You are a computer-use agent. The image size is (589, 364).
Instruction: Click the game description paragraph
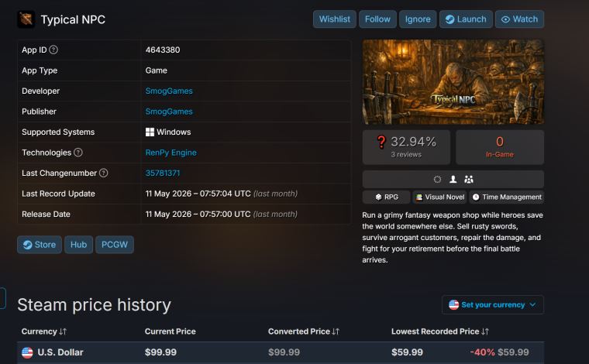pos(453,237)
